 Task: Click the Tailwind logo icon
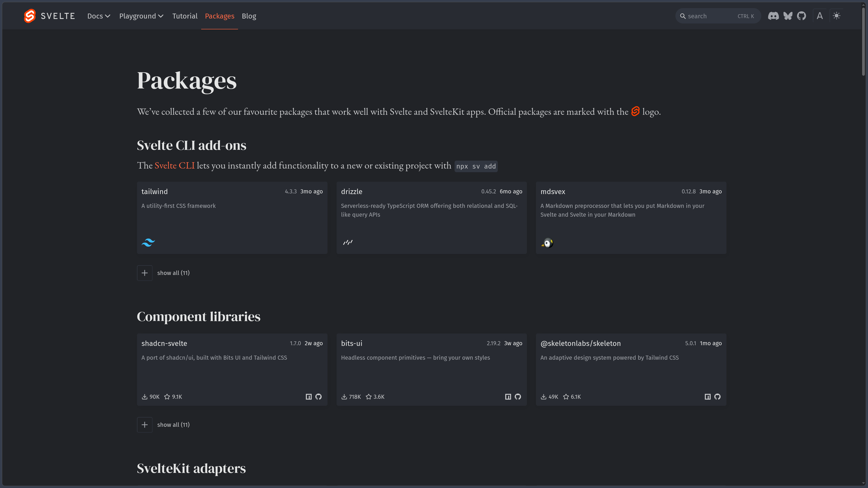click(148, 242)
